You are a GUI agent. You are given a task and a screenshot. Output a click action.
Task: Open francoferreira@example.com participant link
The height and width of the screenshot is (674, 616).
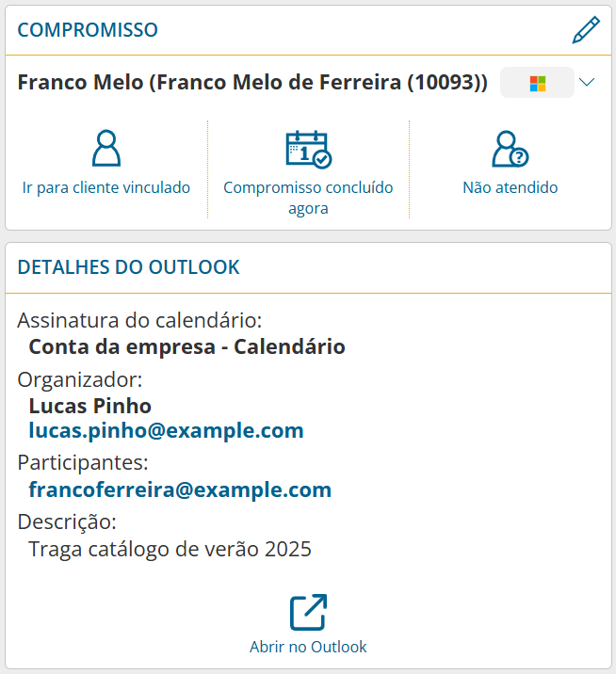click(x=180, y=489)
